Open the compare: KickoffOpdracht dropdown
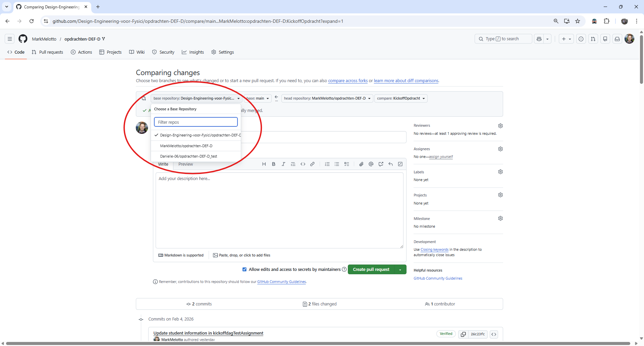 pos(401,98)
